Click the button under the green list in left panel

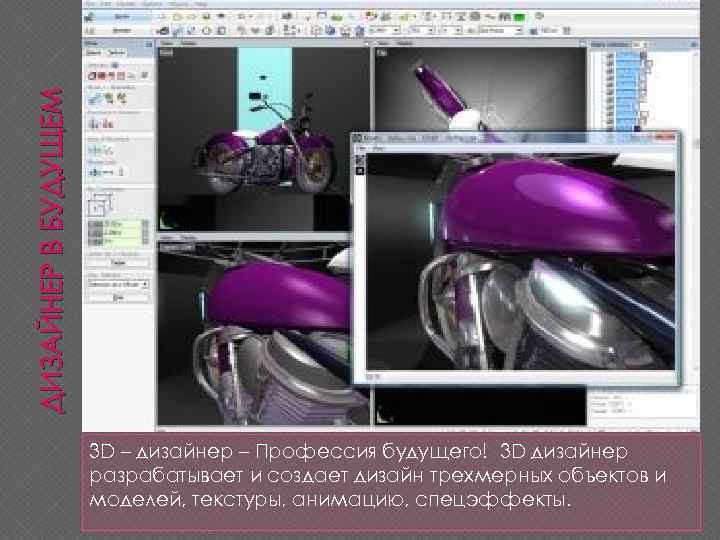(x=118, y=262)
